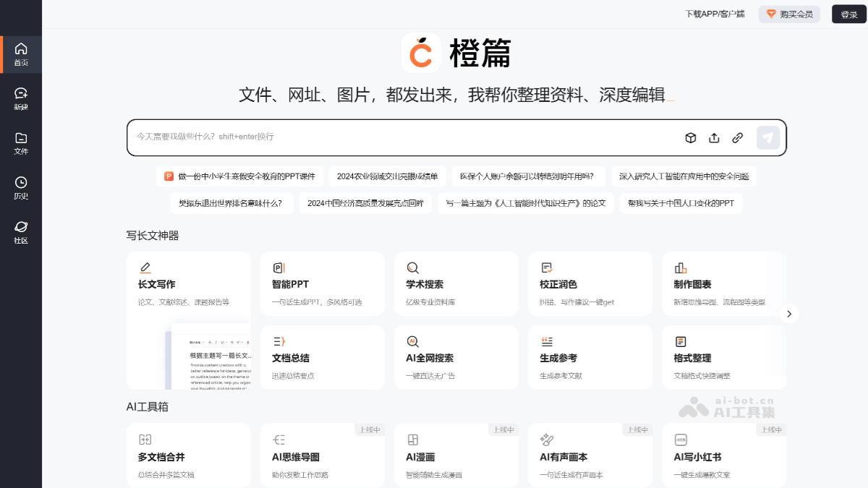Click the 亿级专业资料库 description
This screenshot has width=868, height=488.
pos(430,302)
